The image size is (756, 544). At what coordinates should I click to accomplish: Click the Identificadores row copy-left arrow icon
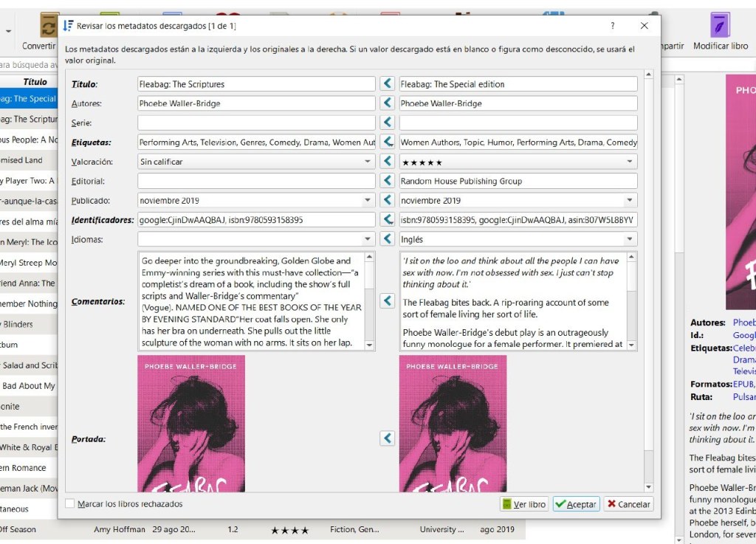coord(388,219)
